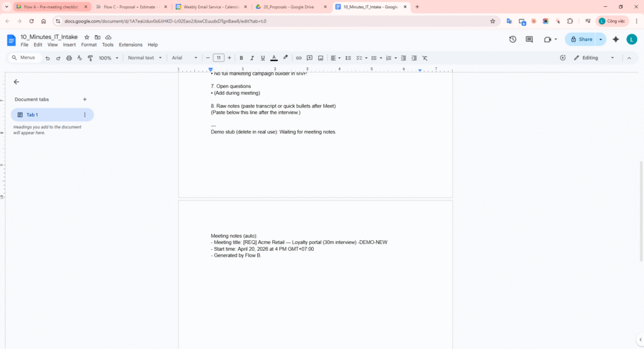Click the Insert link icon
This screenshot has height=349, width=644.
pos(299,58)
